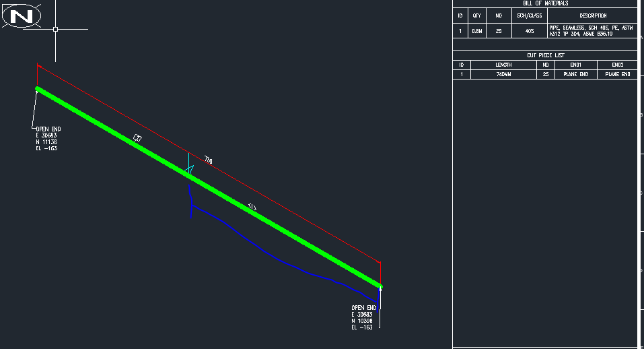Click the ND header in Bill of Materials

(x=499, y=15)
